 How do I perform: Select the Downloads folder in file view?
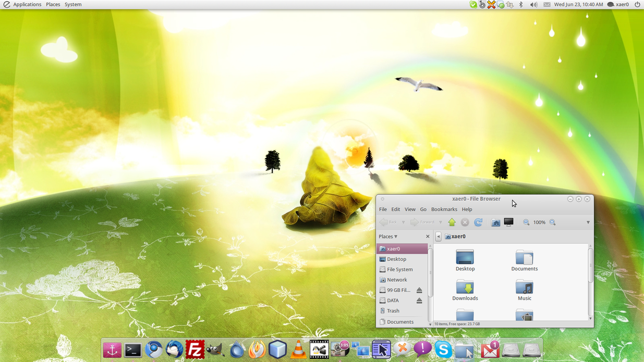465,291
